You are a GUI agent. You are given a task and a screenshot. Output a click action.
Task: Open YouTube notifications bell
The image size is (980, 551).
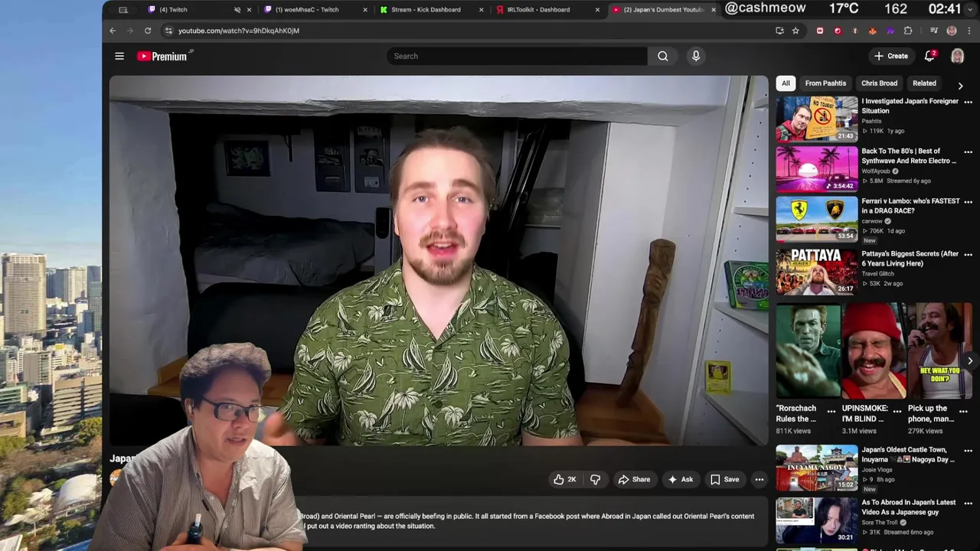(929, 56)
